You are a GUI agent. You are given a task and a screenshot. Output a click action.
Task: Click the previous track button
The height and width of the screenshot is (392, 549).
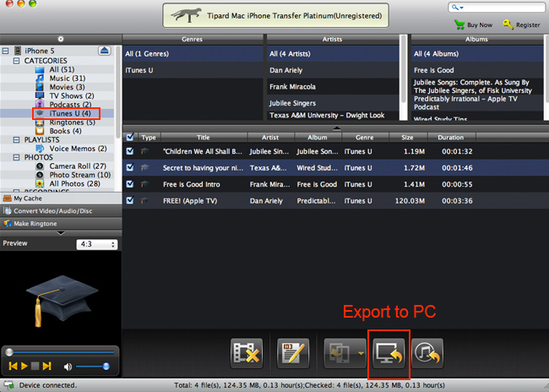tap(13, 366)
